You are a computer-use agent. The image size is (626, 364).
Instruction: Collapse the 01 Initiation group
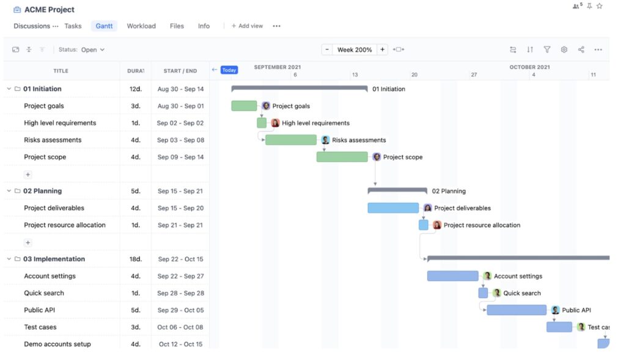click(x=9, y=89)
